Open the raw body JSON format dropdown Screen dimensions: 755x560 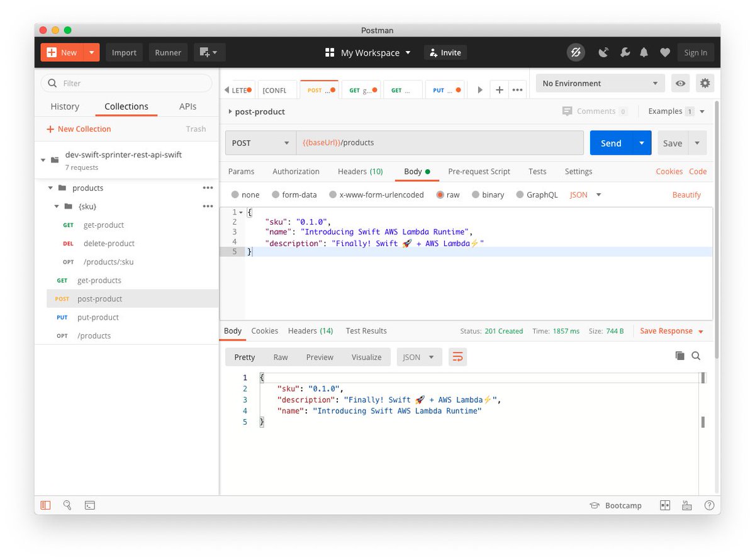click(x=586, y=194)
